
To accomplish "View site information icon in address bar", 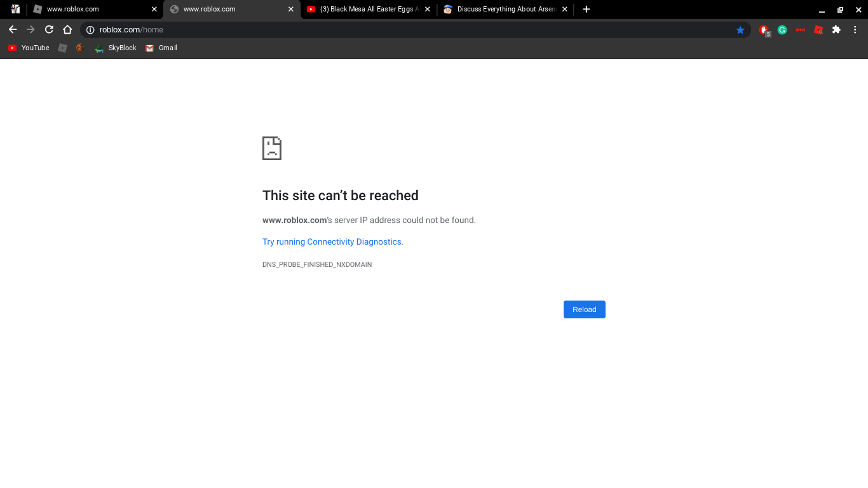I will point(90,30).
